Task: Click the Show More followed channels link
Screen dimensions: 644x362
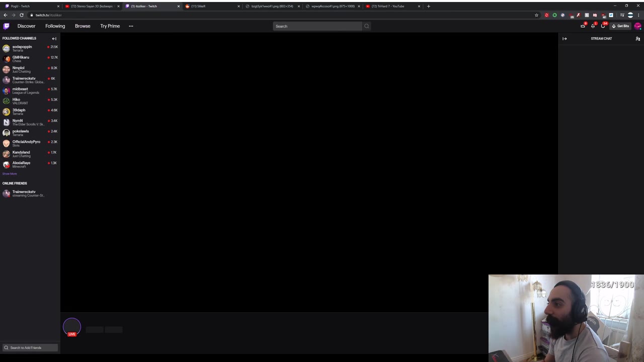Action: [10, 173]
